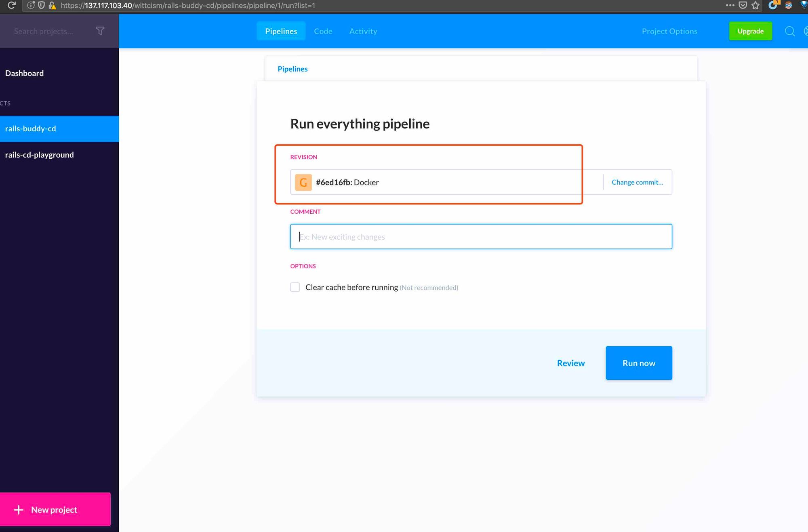808x532 pixels.
Task: Click the project filter funnel icon
Action: 100,31
